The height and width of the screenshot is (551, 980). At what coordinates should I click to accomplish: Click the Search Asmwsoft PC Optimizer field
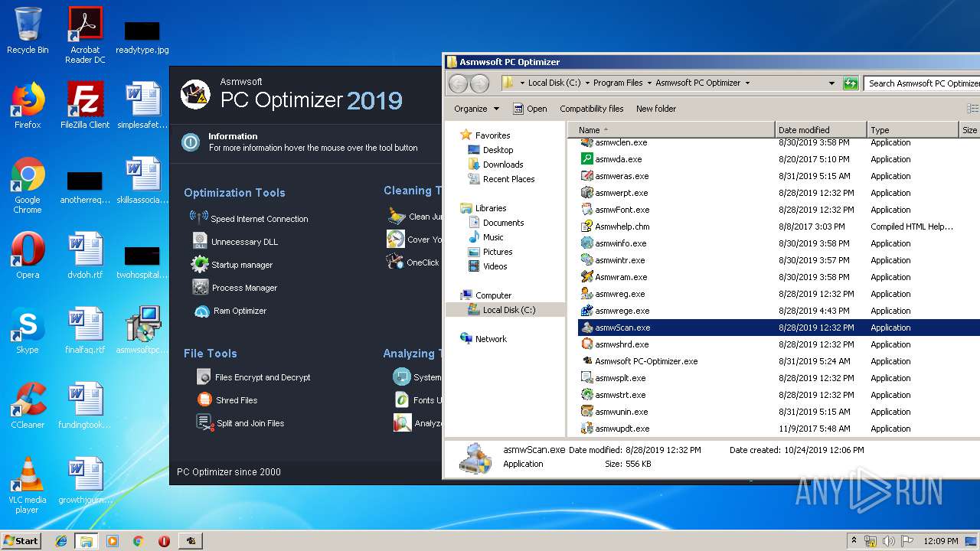coord(922,83)
